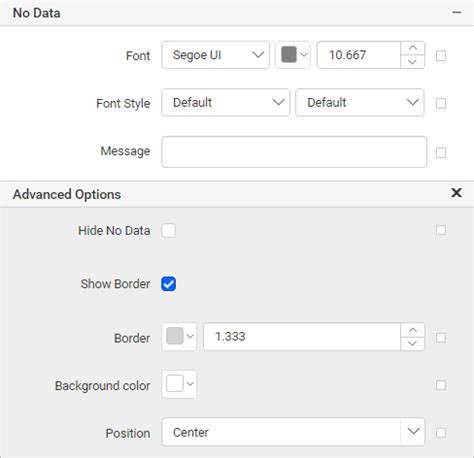Screen dimensions: 474x458
Task: Tick the small checkbox beside Position row
Action: [441, 433]
